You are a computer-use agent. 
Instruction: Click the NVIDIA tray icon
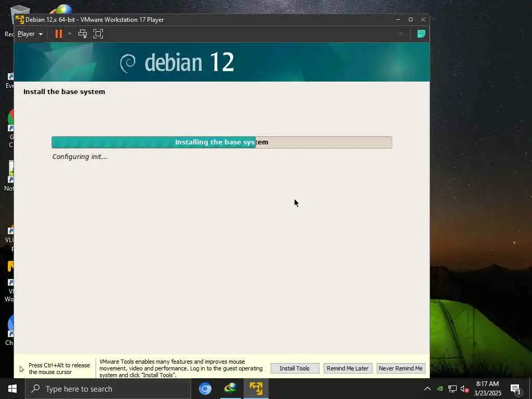tap(440, 389)
